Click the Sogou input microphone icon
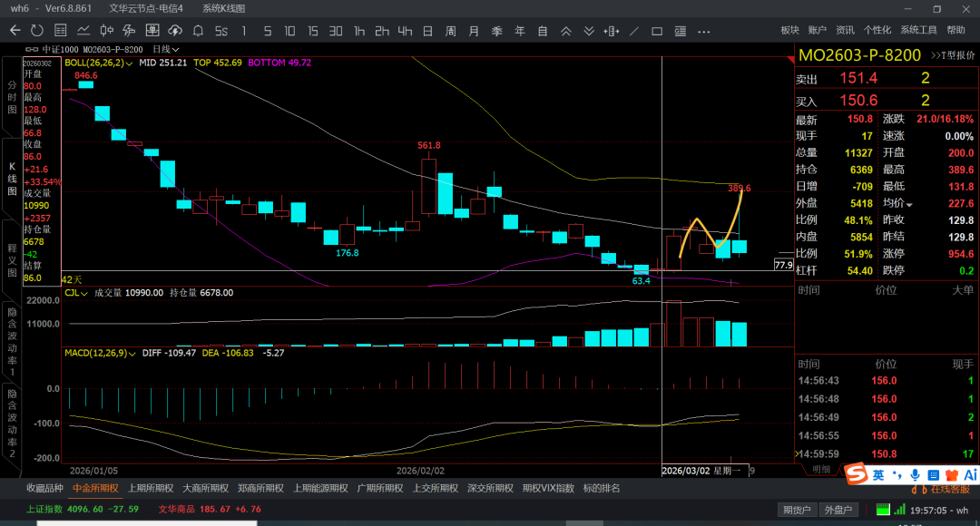The height and width of the screenshot is (526, 980). [914, 474]
